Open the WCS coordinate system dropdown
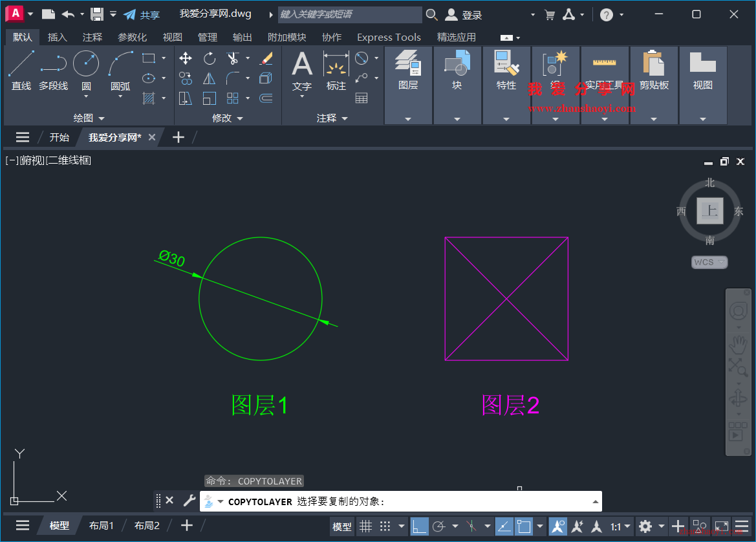The image size is (756, 542). coord(709,263)
